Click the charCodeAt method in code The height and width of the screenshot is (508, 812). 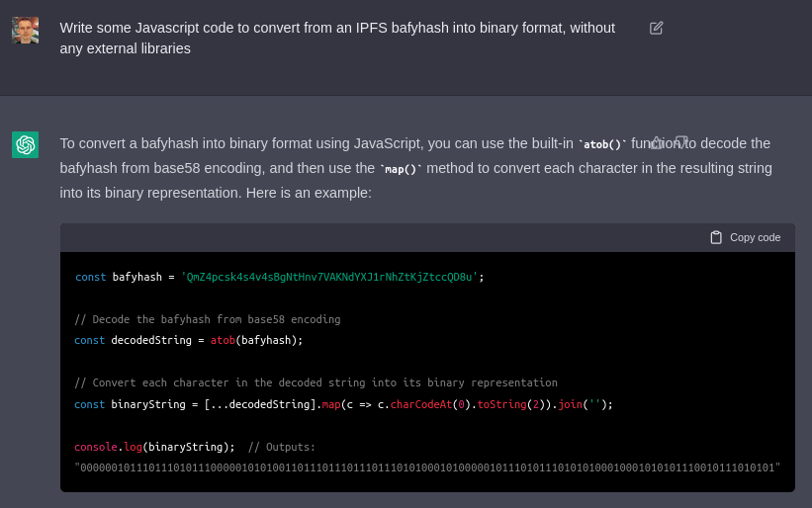point(420,404)
